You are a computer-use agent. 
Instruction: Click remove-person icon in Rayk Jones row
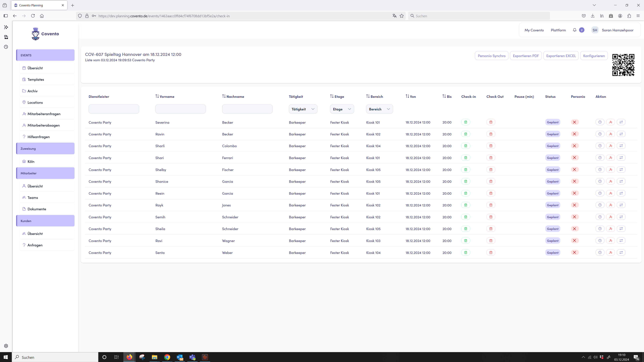click(610, 205)
